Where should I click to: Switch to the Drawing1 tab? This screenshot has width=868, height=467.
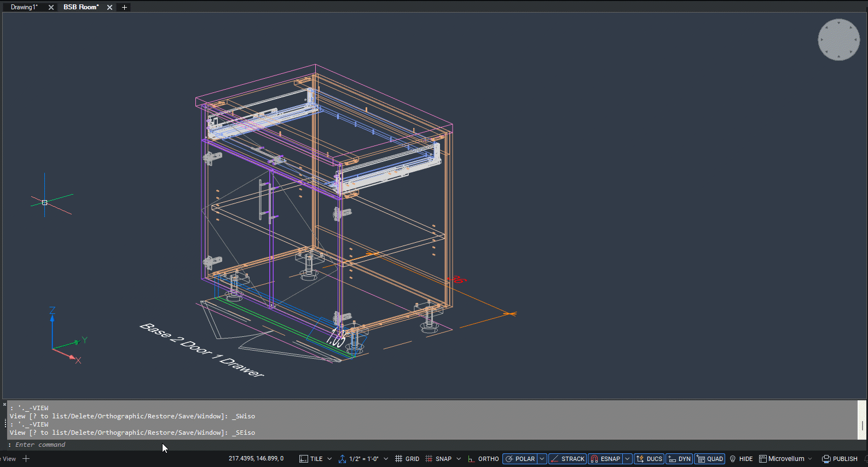point(24,7)
